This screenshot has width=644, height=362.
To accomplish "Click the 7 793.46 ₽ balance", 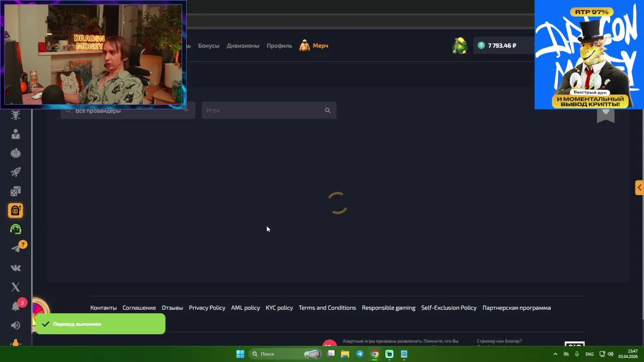I will (x=502, y=46).
